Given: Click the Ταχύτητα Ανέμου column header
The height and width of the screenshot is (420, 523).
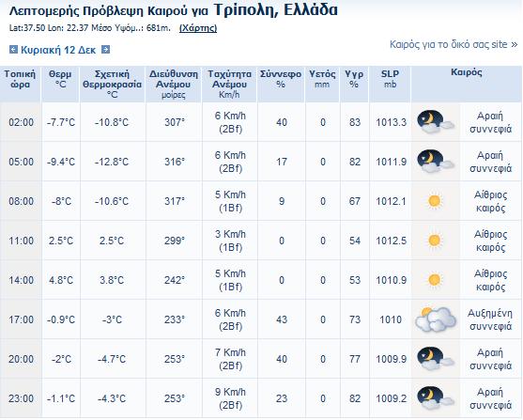Looking at the screenshot, I should 229,85.
